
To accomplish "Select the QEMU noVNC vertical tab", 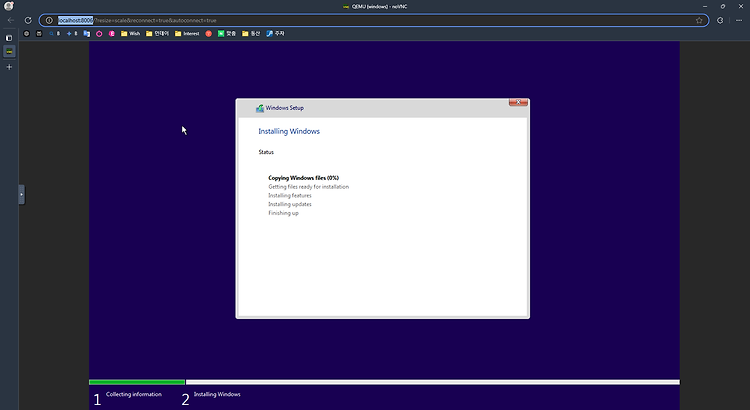I will [x=9, y=51].
